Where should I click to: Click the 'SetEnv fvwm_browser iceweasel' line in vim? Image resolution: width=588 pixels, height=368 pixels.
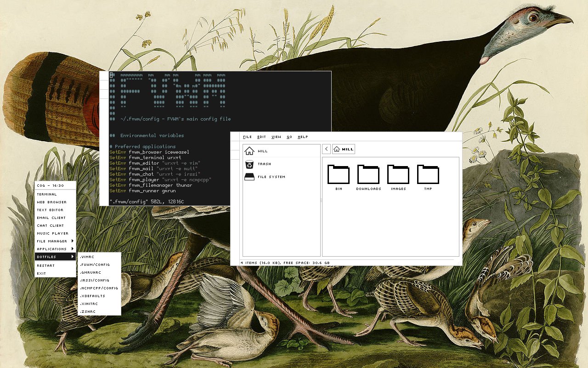point(149,152)
